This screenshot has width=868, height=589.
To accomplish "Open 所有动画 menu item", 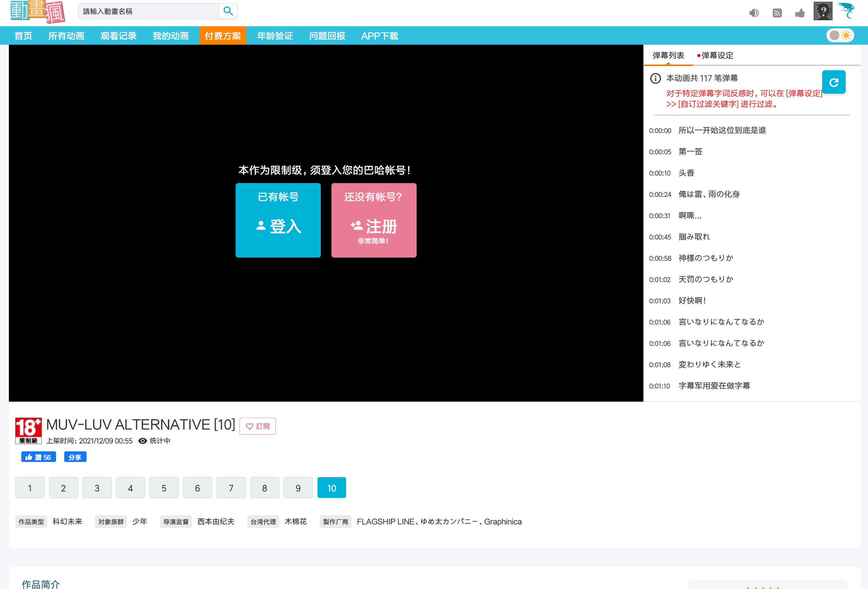I will point(66,36).
